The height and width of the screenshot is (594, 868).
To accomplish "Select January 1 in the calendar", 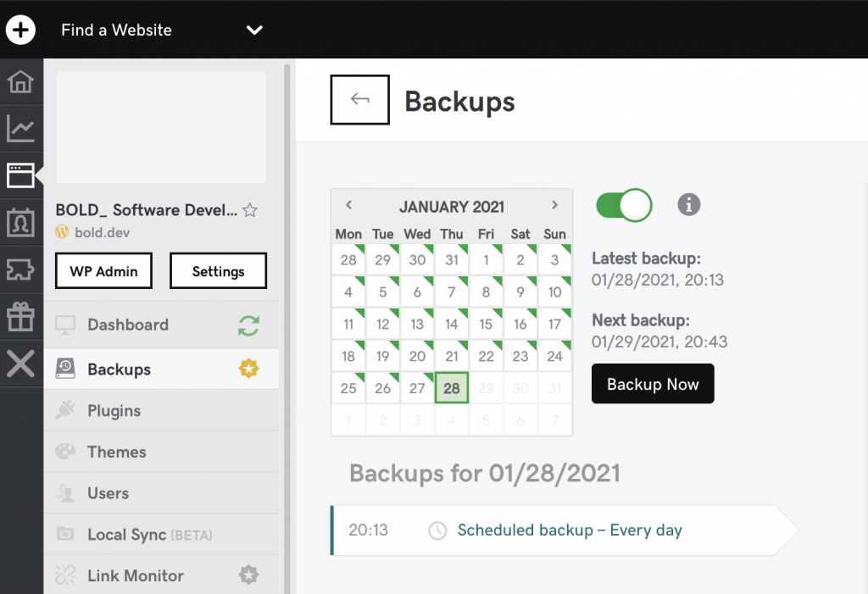I will tap(486, 259).
